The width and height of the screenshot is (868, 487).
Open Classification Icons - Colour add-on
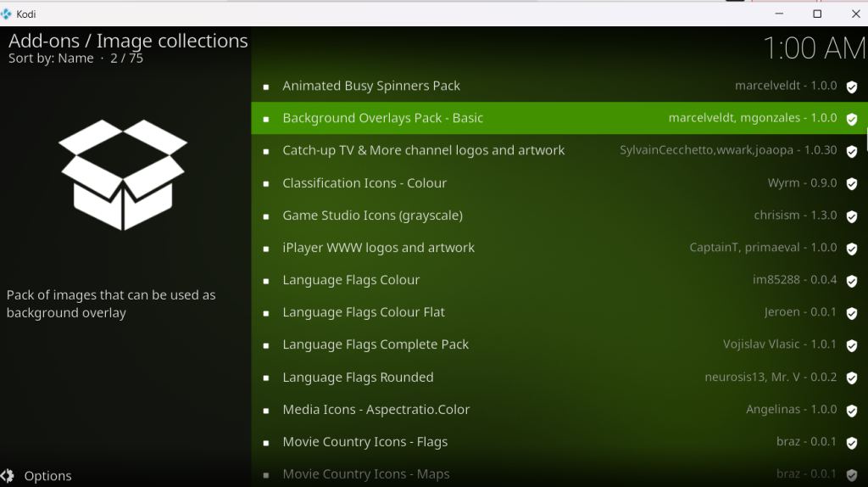[x=559, y=182]
